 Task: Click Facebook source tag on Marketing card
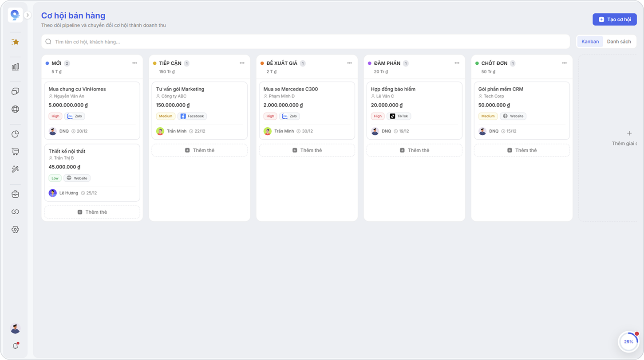coord(192,116)
